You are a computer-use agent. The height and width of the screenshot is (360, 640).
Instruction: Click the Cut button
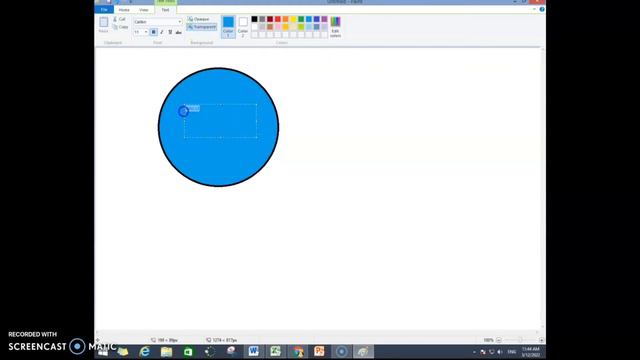click(x=120, y=19)
